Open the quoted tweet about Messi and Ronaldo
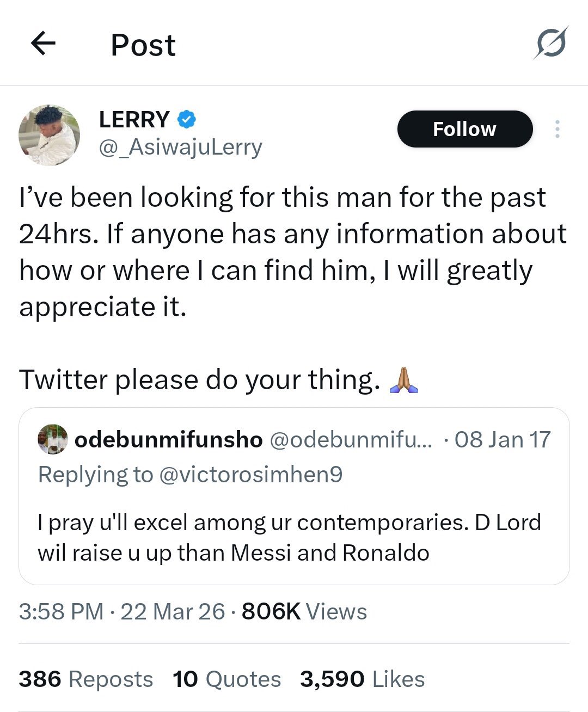This screenshot has width=588, height=712. 289,537
